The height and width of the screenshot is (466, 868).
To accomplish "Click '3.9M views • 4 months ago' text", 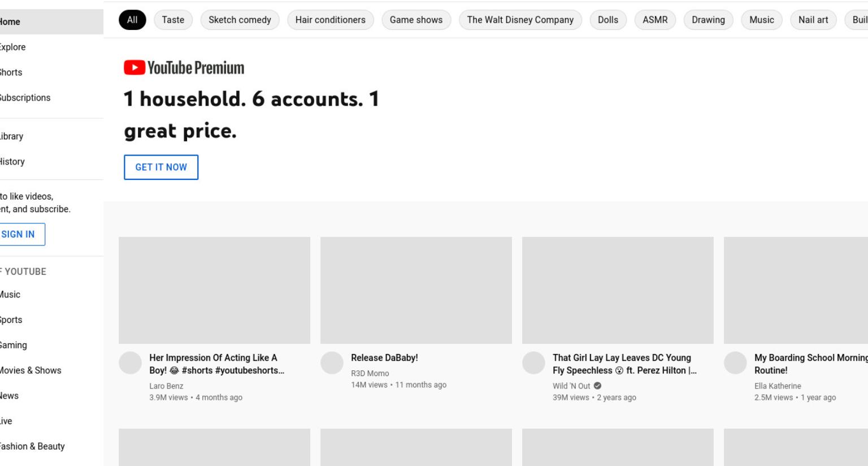I will [x=196, y=398].
